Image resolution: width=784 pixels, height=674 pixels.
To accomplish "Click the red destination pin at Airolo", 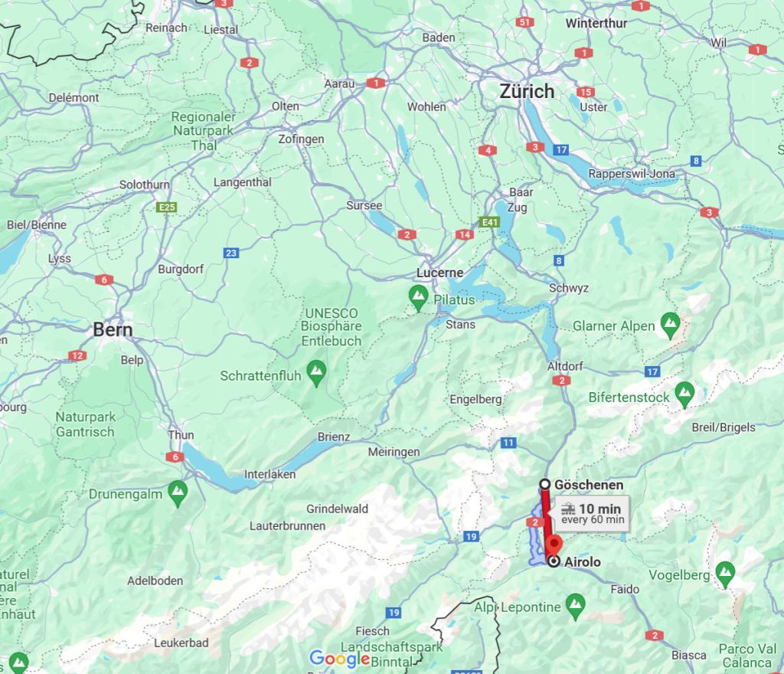I will (554, 545).
